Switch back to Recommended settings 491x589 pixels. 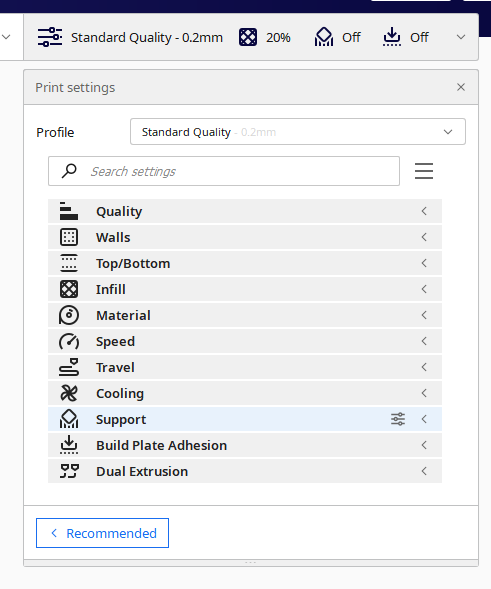pyautogui.click(x=102, y=533)
